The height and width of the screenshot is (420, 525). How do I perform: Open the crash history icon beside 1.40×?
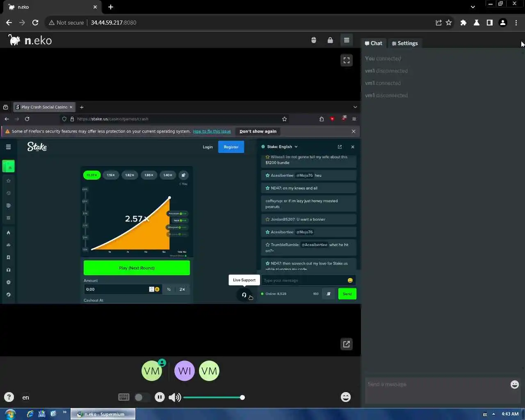[183, 175]
